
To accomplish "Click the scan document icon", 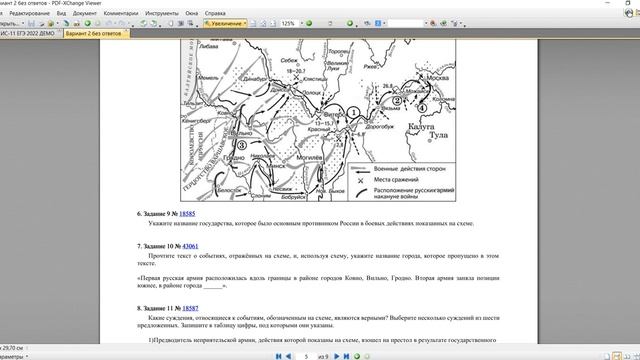I will click(x=66, y=24).
